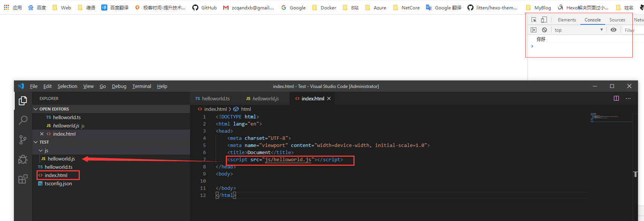Click Split Editor icon in editor toolbar
Screen dimensions: 644x221
616,98
